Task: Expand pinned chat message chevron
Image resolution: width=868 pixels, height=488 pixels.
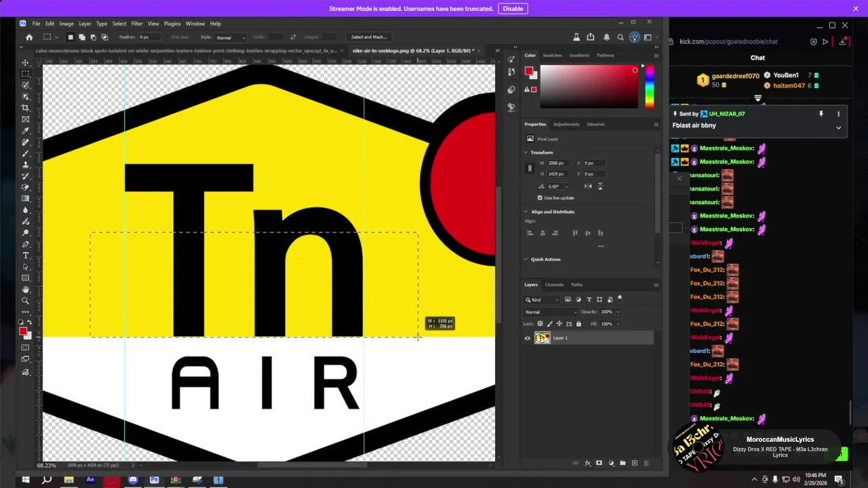Action: coord(838,127)
